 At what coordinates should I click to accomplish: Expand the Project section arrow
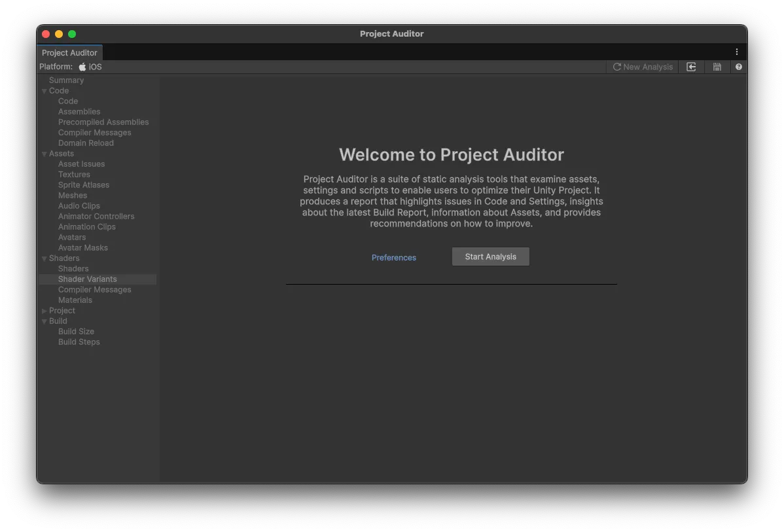click(x=45, y=311)
